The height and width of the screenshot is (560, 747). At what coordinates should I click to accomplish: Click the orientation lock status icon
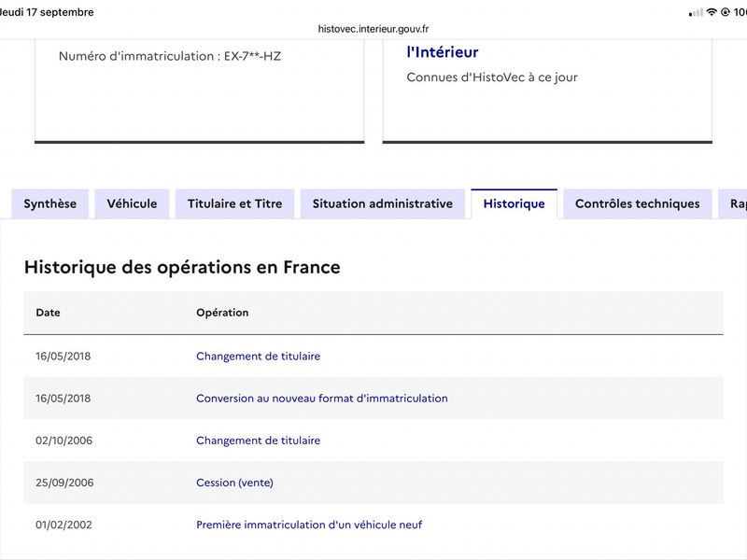[726, 12]
